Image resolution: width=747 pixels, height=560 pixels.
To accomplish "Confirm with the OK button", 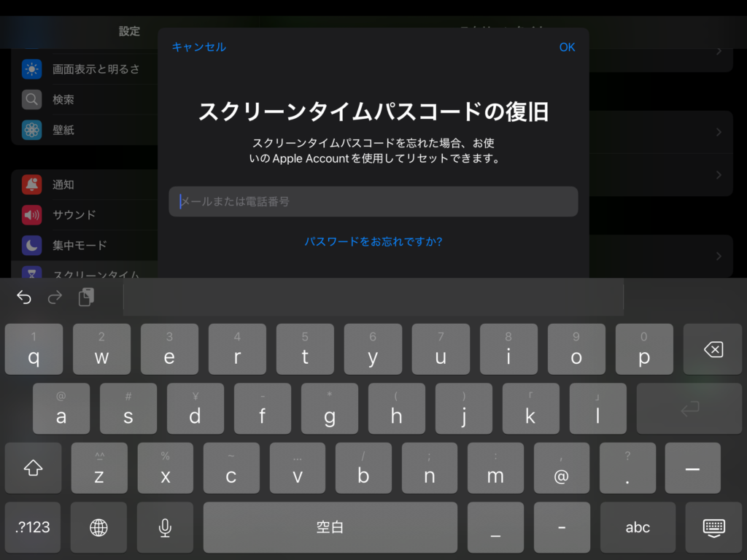I will [x=567, y=47].
